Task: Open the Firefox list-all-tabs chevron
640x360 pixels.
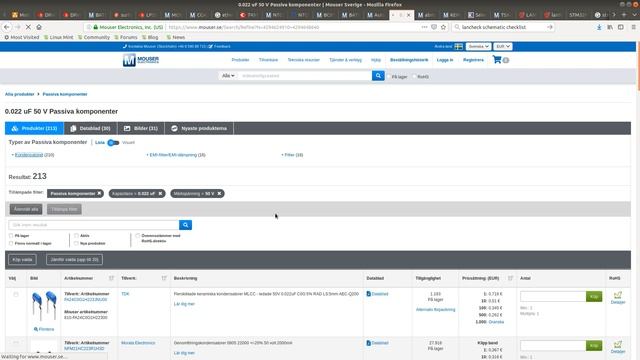Action: coord(634,15)
